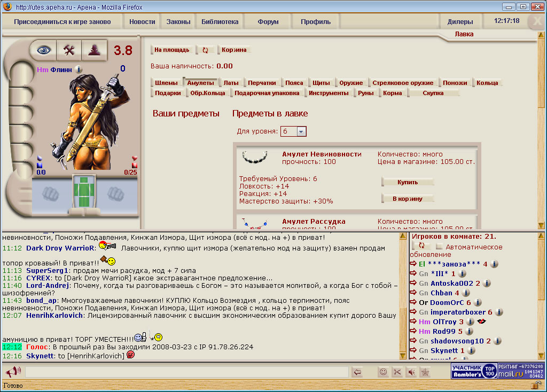Screen dimensions: 547x392
Task: Open info for character Флинн
Action: [79, 70]
